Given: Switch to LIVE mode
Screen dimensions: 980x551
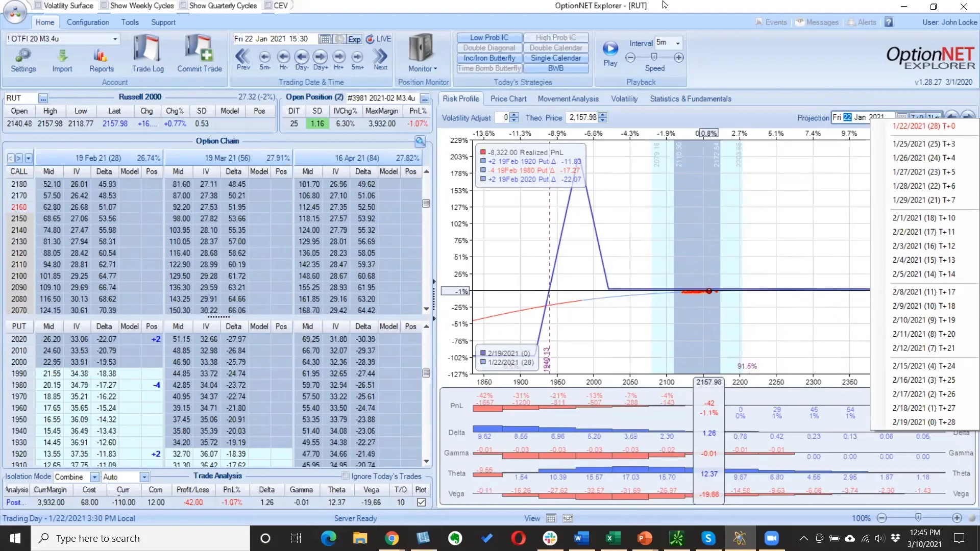Looking at the screenshot, I should pyautogui.click(x=378, y=39).
